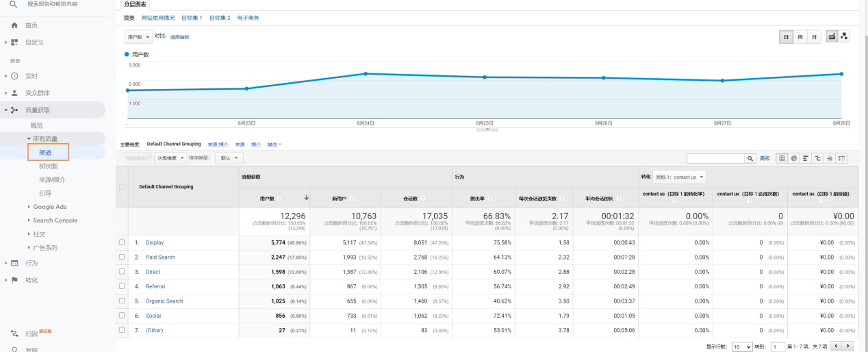Open the 转化 goal selector dropdown

point(680,177)
